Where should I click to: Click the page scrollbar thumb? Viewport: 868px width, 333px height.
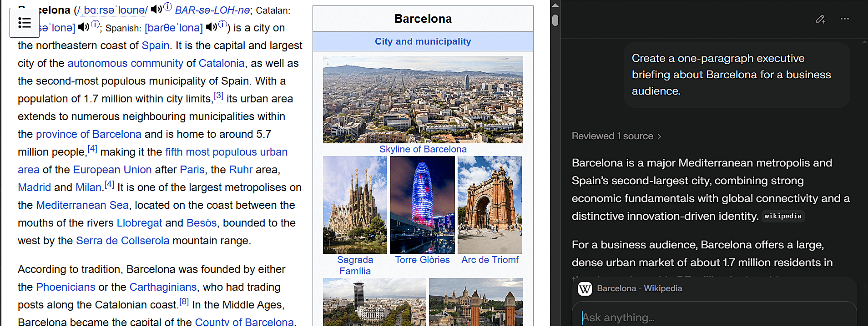(555, 20)
